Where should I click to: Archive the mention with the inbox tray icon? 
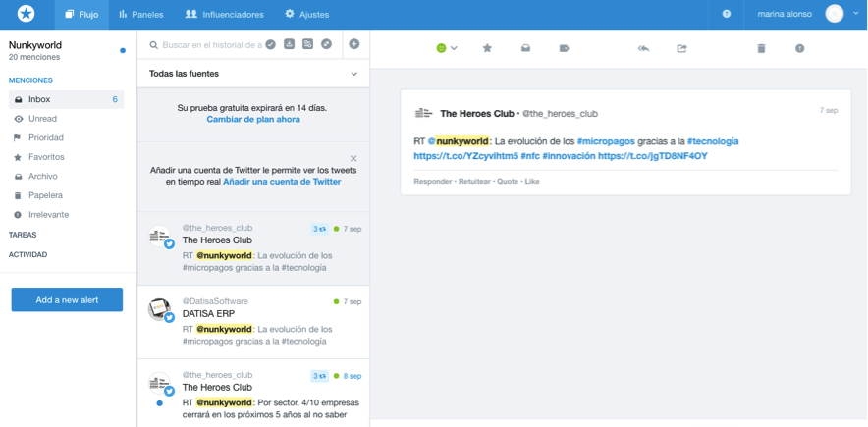pos(525,48)
